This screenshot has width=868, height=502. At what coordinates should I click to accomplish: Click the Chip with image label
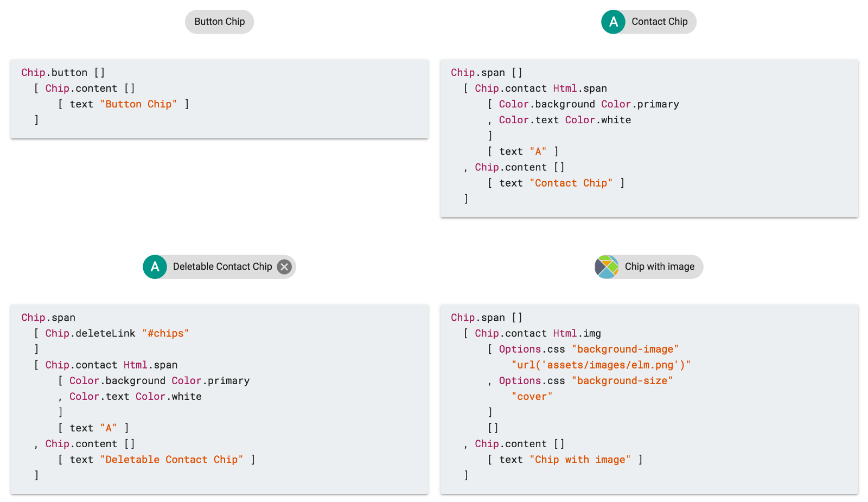pyautogui.click(x=659, y=267)
